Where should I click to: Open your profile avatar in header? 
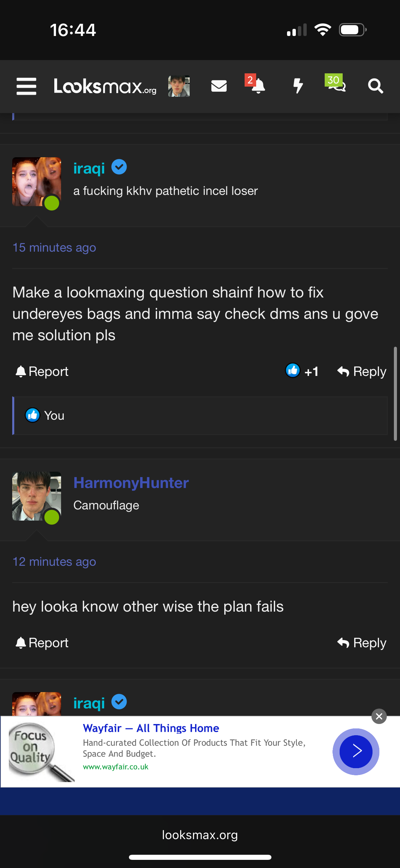coord(179,86)
